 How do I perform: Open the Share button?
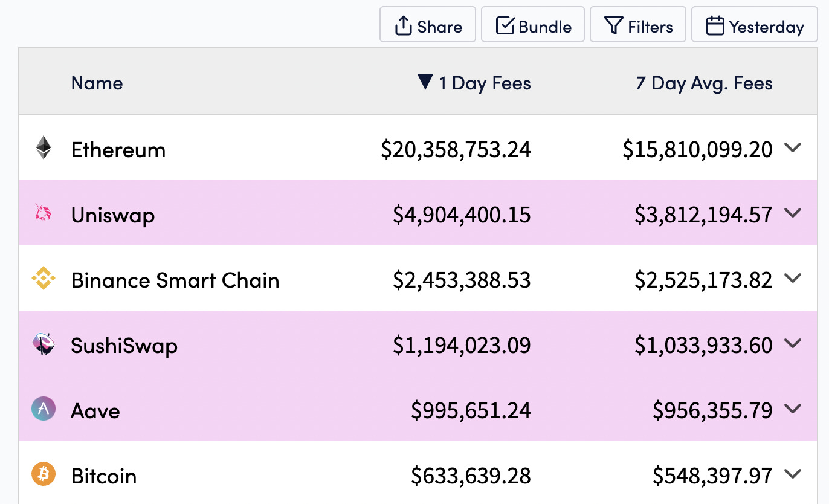pyautogui.click(x=428, y=25)
